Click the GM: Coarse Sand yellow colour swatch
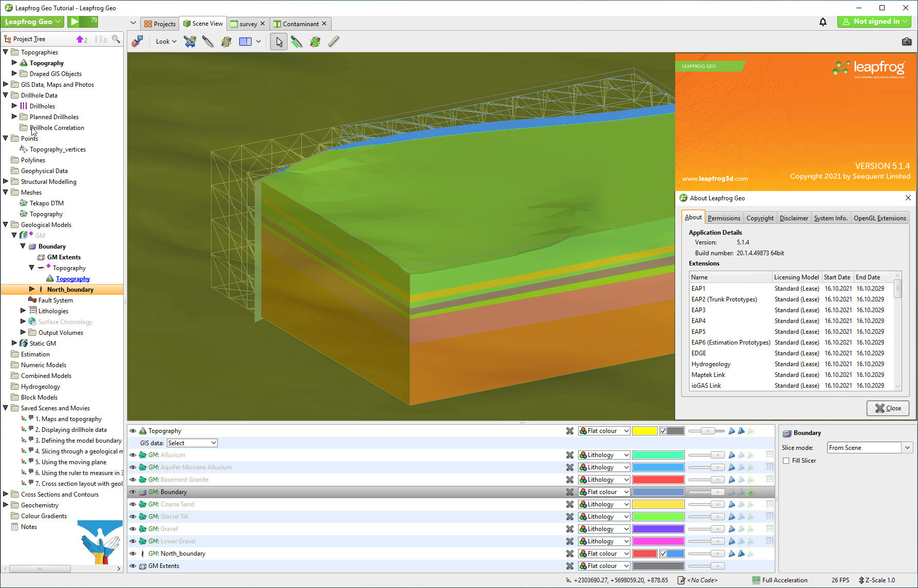This screenshot has height=588, width=918. tap(658, 504)
